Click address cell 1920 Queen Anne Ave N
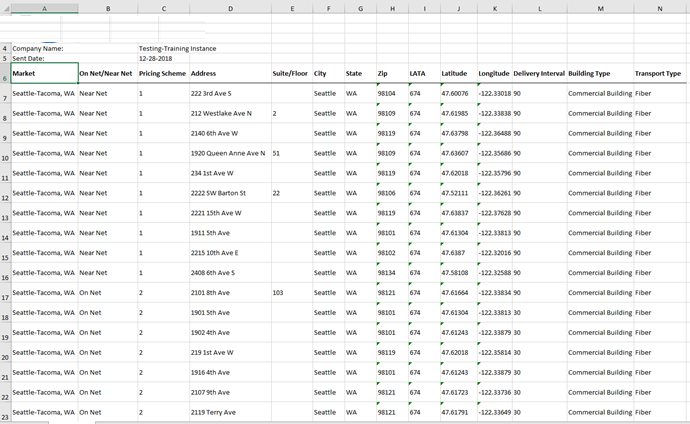This screenshot has width=690, height=424. tap(228, 153)
